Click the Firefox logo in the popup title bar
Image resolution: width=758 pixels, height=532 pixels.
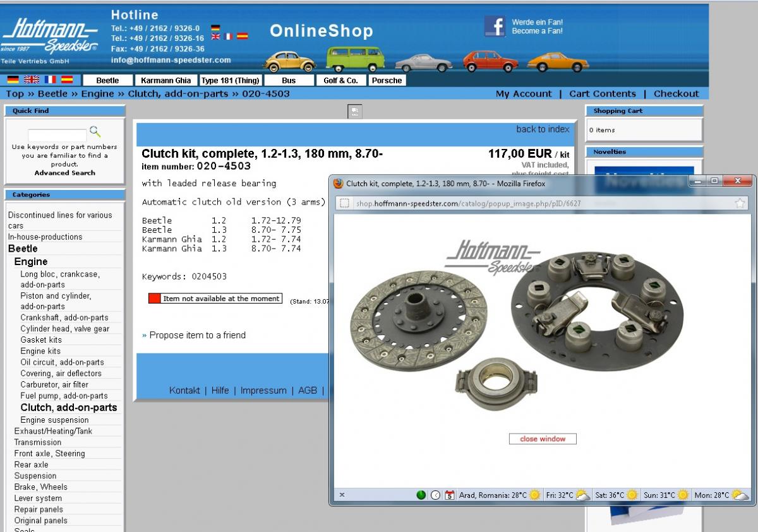[x=338, y=183]
